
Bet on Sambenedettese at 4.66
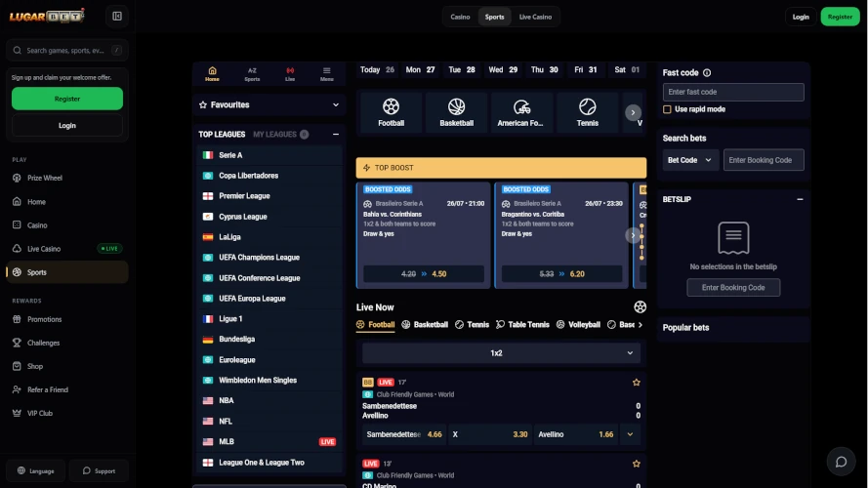pyautogui.click(x=404, y=434)
